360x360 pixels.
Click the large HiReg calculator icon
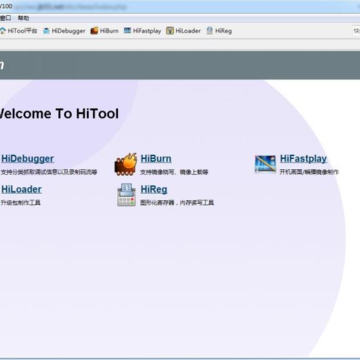coord(126,195)
